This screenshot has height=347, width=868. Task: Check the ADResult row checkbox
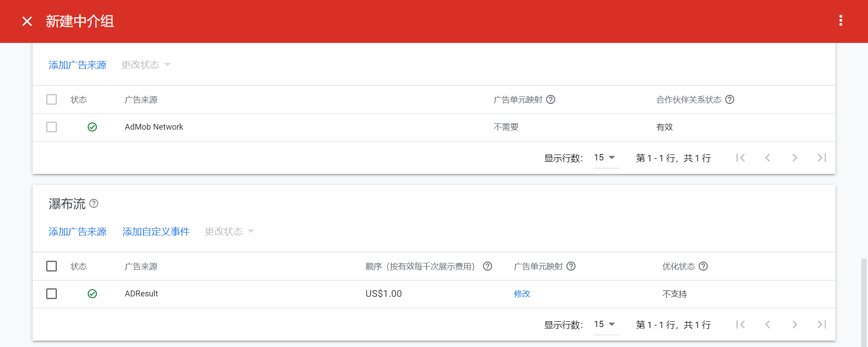click(x=52, y=294)
